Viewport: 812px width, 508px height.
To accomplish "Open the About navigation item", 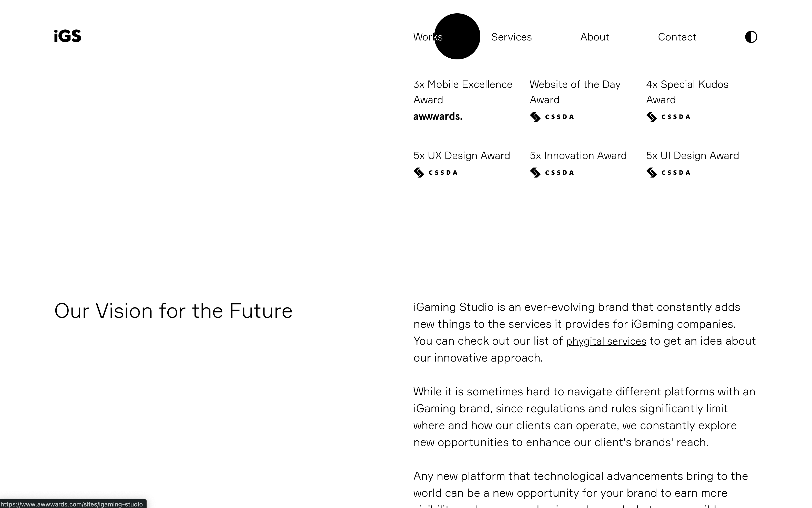I will coord(594,37).
